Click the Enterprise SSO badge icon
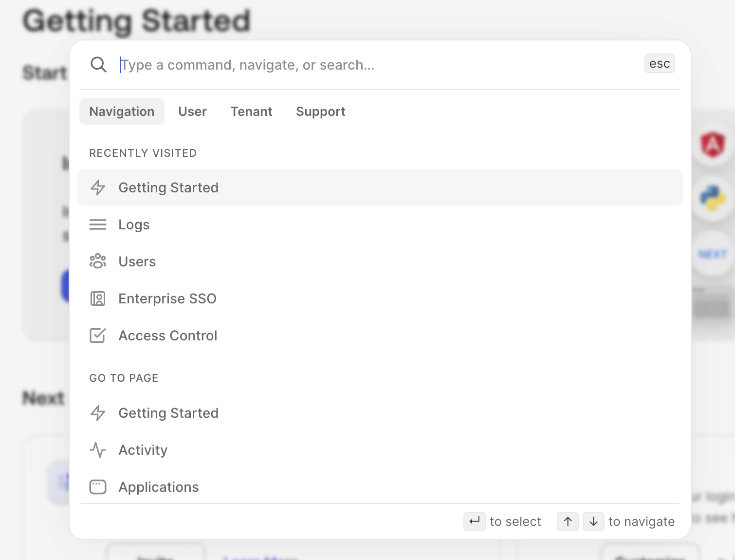 (x=98, y=299)
